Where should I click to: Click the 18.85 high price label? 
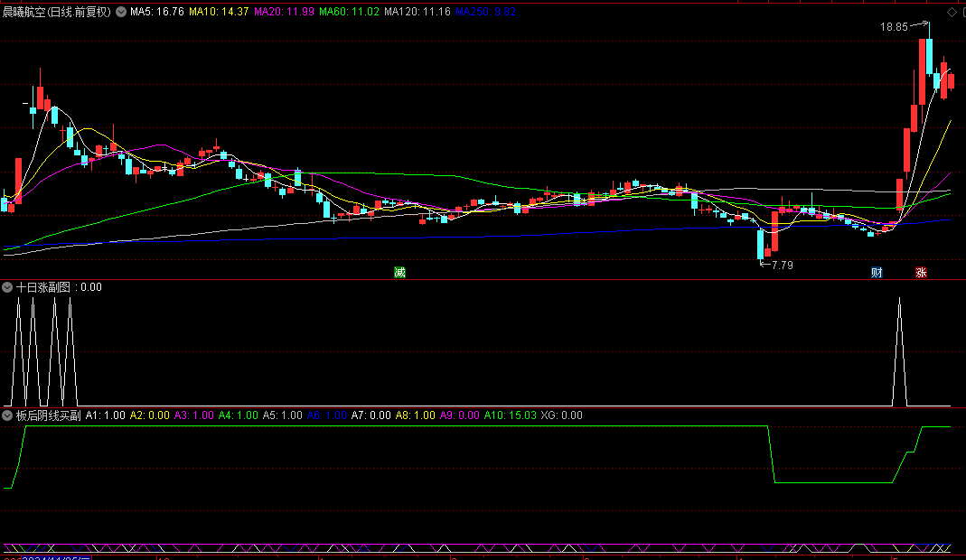click(894, 27)
